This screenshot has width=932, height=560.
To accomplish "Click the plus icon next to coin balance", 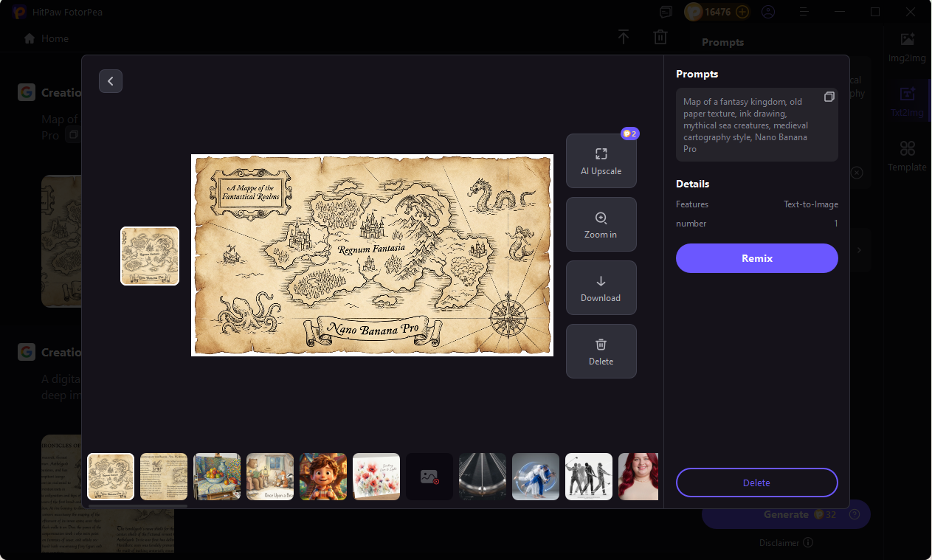I will tap(742, 12).
